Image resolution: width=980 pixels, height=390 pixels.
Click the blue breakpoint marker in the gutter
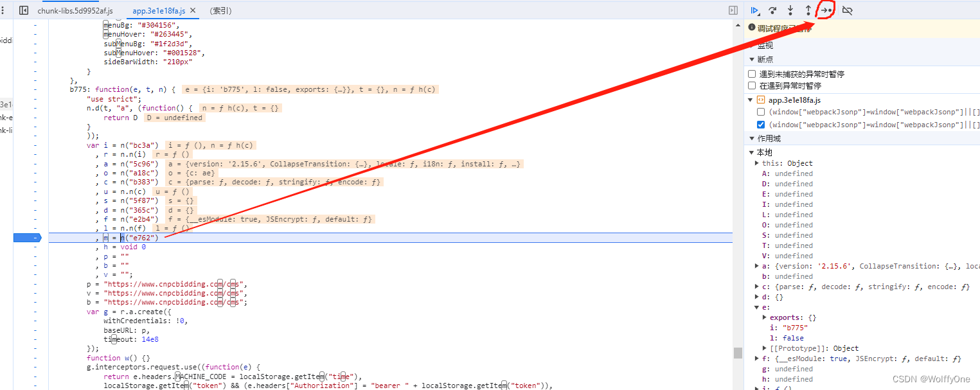pos(27,238)
